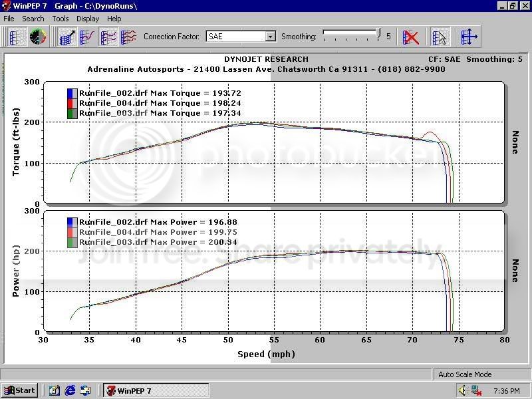Click the Torque (ft-lbs) axis label
The width and height of the screenshot is (532, 399).
pos(17,144)
